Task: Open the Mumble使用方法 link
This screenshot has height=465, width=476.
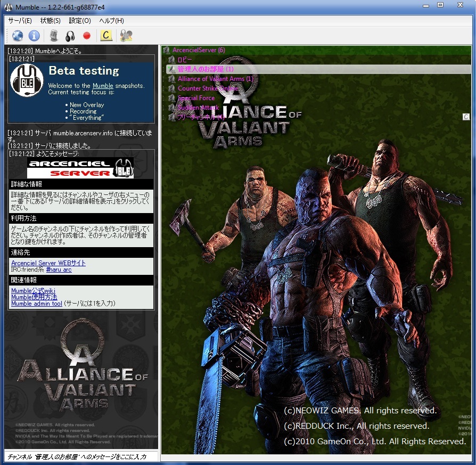Action: (34, 297)
